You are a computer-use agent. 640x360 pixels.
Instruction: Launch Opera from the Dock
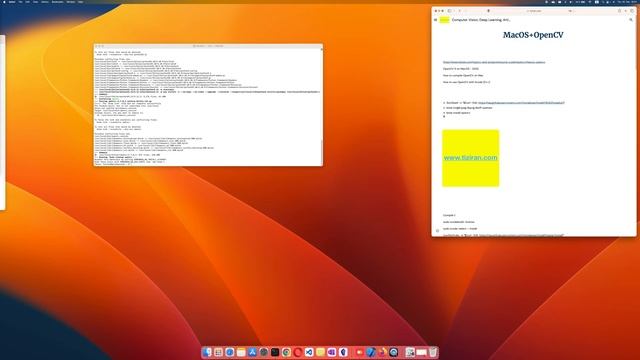(x=298, y=352)
